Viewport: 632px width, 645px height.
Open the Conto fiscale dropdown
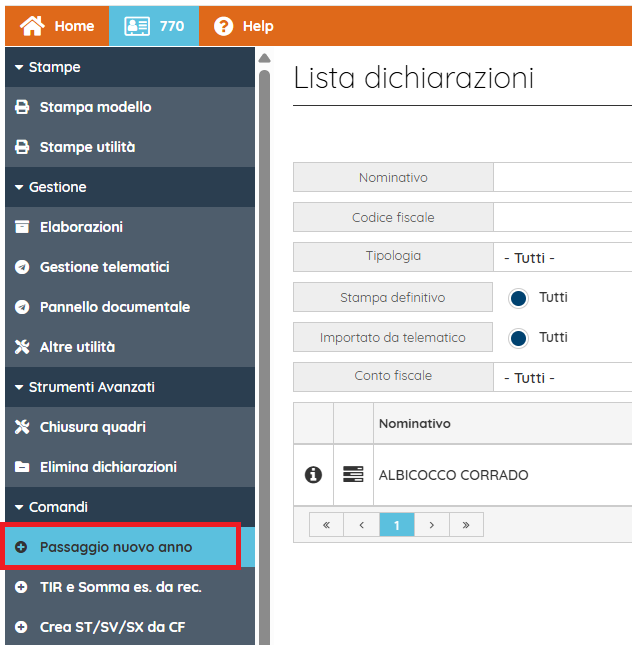pyautogui.click(x=565, y=378)
